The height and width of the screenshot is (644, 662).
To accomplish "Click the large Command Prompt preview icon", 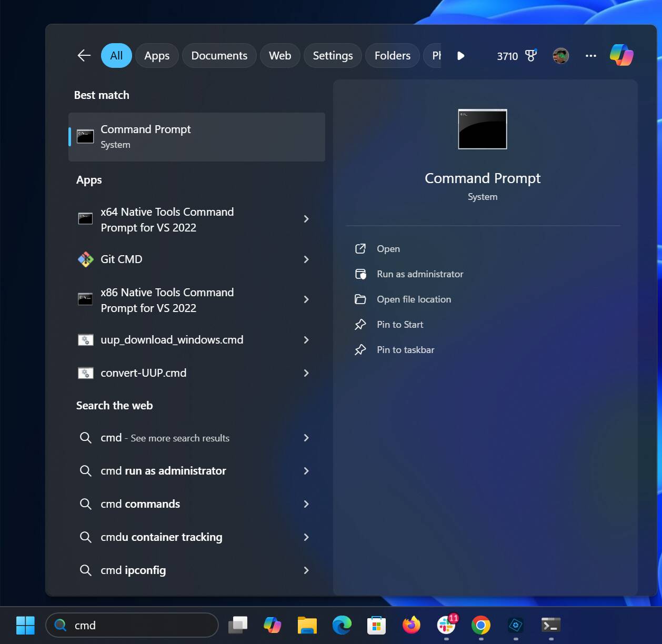I will point(483,129).
